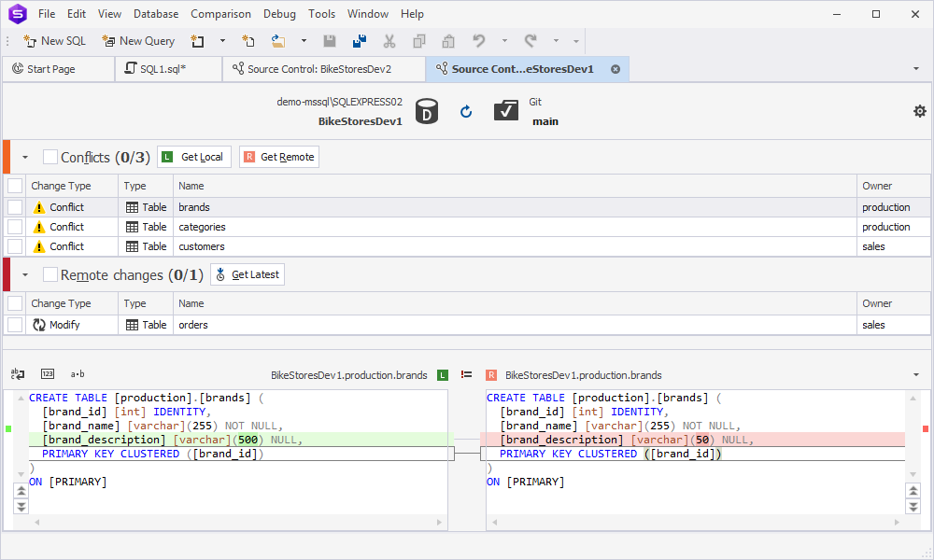
Task: Close the Source Cont...eStoresDev1 tab
Action: [616, 69]
